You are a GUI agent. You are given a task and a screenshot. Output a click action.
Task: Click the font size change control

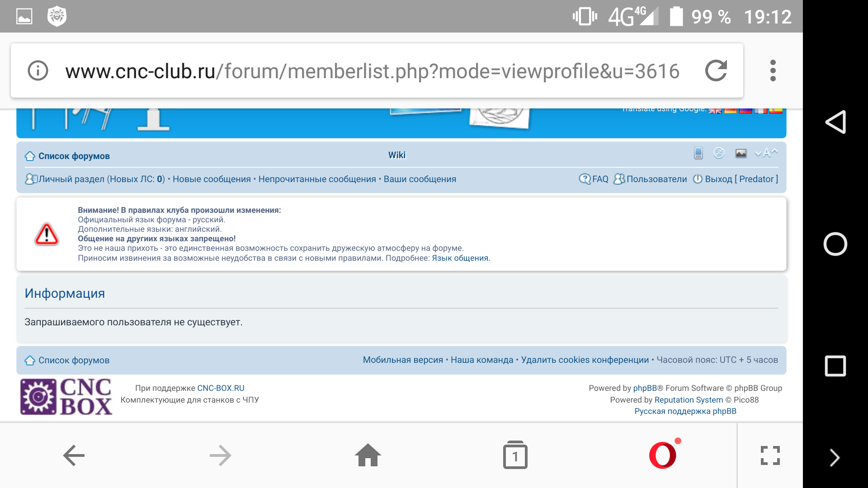pos(766,153)
